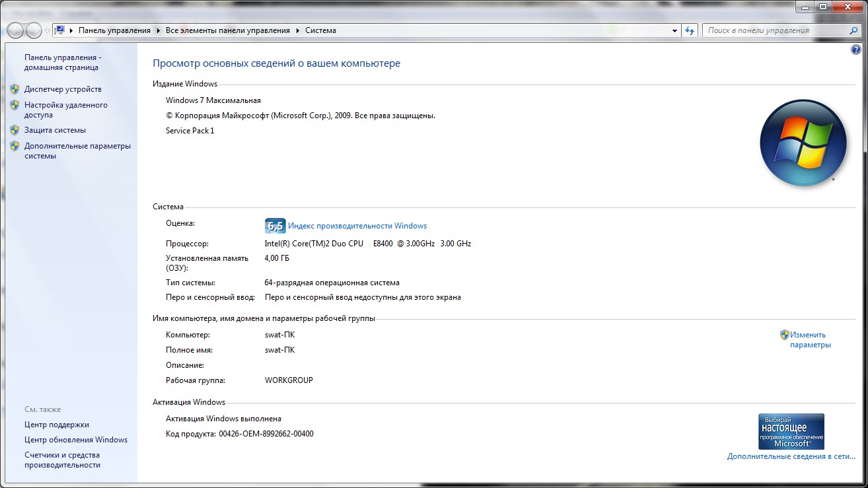The width and height of the screenshot is (868, 488).
Task: Expand arrow after "Все элементы панели управления"
Action: pos(298,30)
